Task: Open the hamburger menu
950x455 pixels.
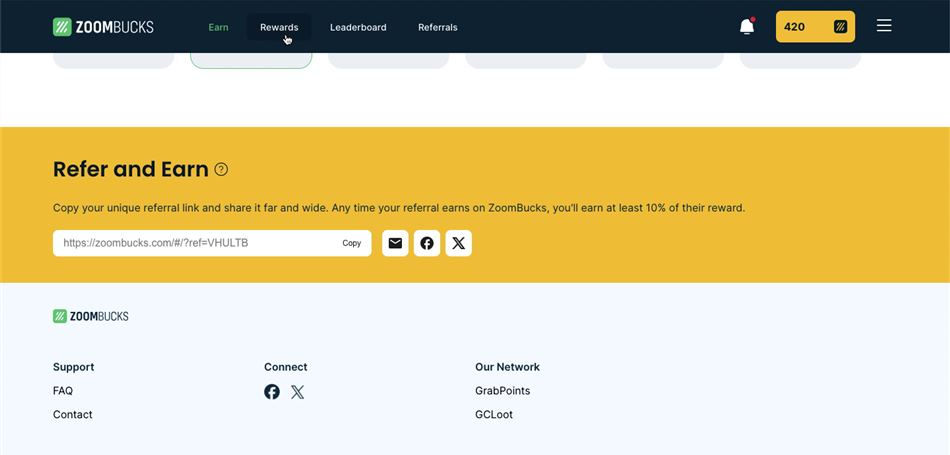Action: coord(884,25)
